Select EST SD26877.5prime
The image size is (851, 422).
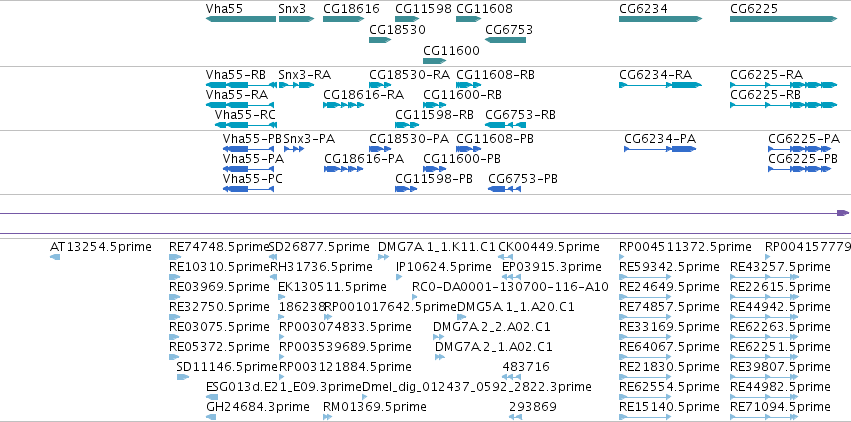click(x=273, y=257)
